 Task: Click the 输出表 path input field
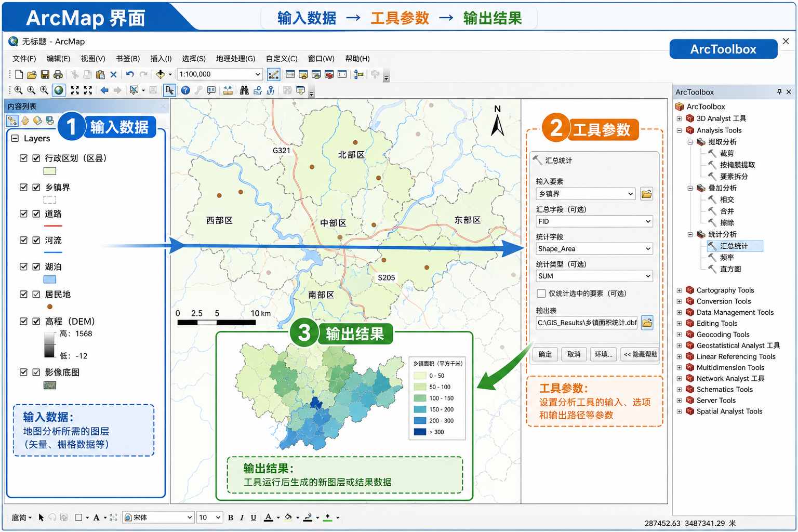[x=587, y=323]
